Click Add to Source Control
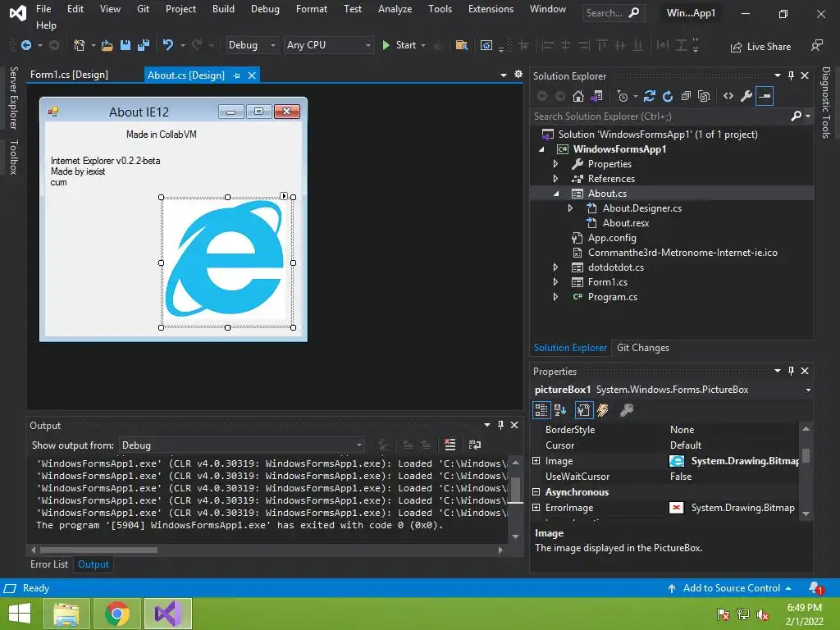840x630 pixels. [x=730, y=588]
